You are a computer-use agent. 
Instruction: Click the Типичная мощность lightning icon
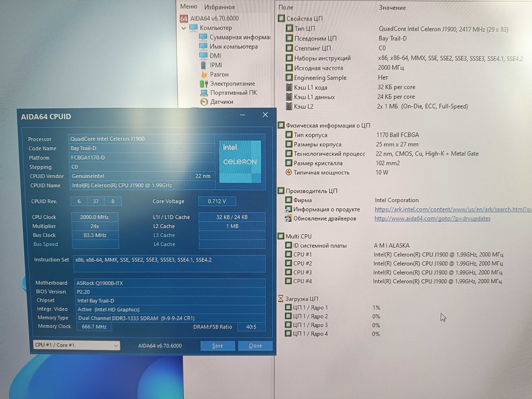coord(289,172)
